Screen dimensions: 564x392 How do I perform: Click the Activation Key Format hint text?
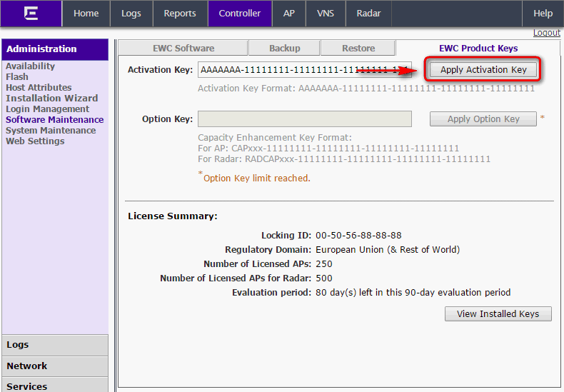coord(366,89)
